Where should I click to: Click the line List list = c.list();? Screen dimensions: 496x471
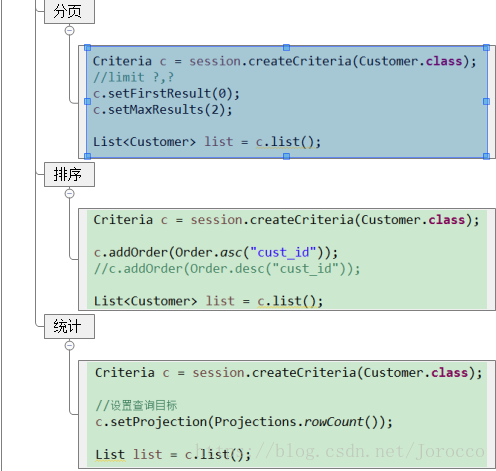(x=173, y=454)
